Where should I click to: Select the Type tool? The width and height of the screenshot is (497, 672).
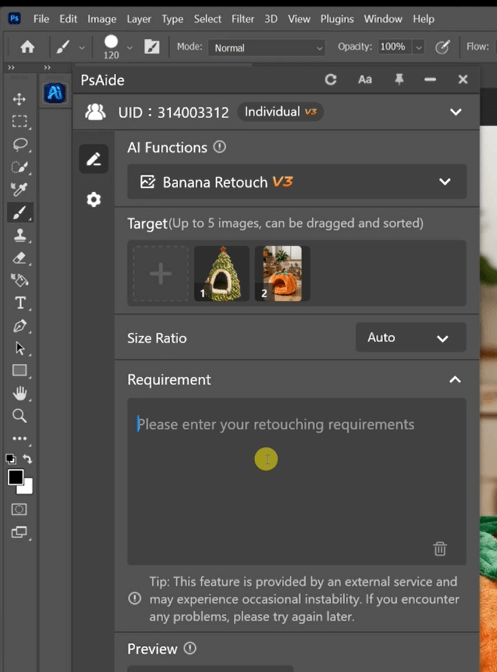[20, 303]
